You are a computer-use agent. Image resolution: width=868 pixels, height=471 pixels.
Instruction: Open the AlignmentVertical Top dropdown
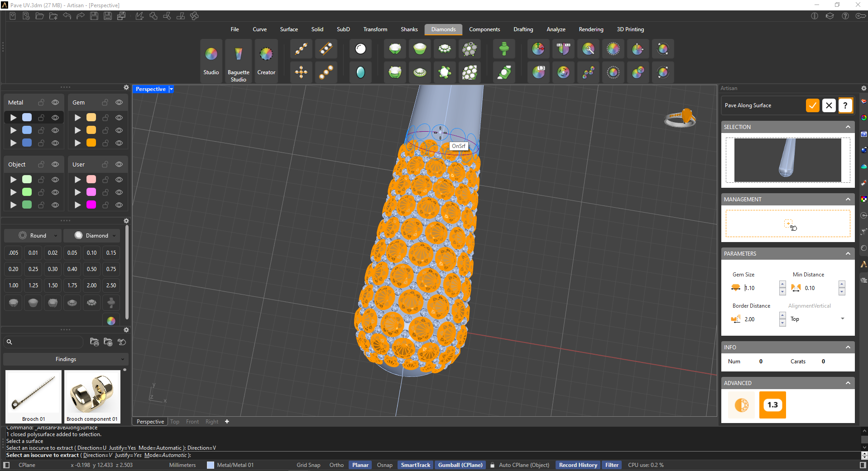point(817,319)
